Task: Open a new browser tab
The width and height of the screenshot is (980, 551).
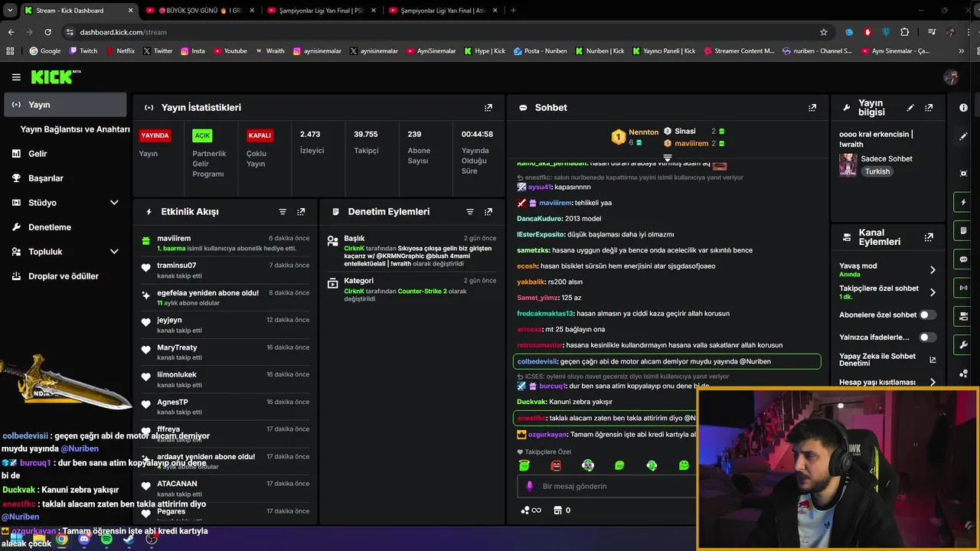Action: coord(513,11)
